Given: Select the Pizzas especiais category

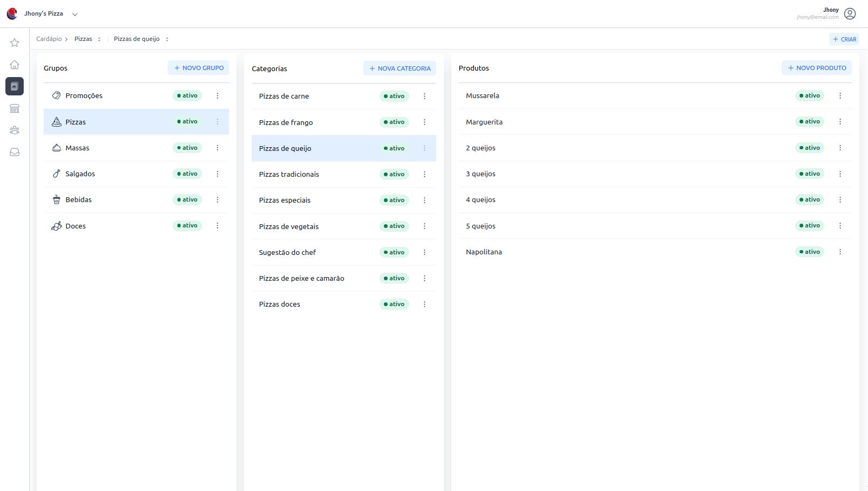Looking at the screenshot, I should pyautogui.click(x=285, y=200).
